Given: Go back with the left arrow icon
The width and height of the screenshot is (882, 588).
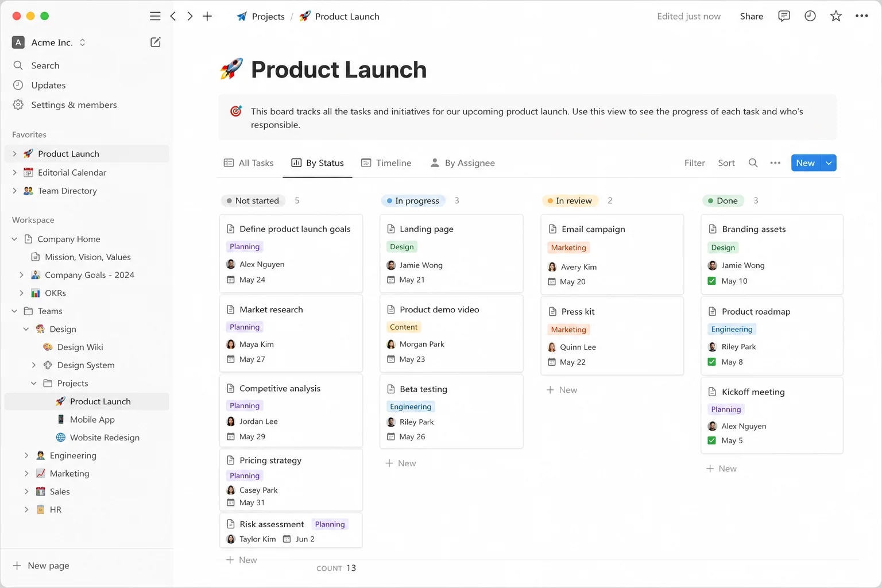Looking at the screenshot, I should [173, 16].
